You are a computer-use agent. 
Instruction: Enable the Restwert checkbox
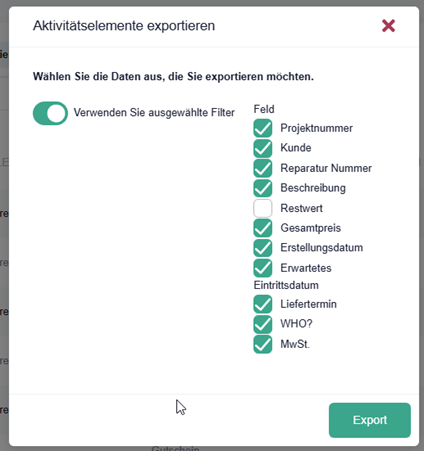pos(263,208)
